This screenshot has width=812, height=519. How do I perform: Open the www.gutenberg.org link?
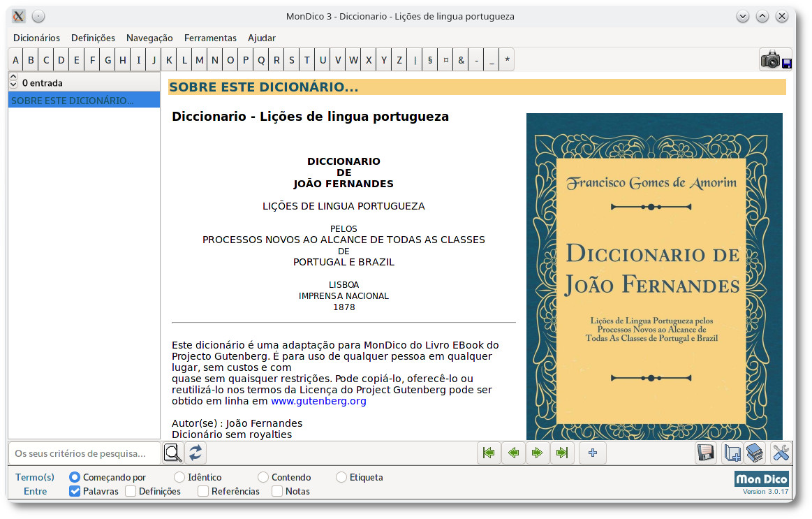pyautogui.click(x=318, y=401)
